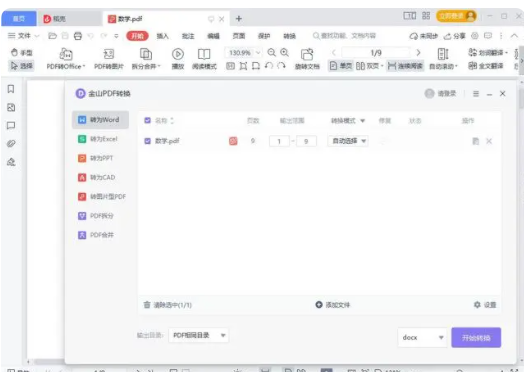The height and width of the screenshot is (372, 524).
Task: Click 清除选中(1/1) trash button
Action: pos(167,305)
